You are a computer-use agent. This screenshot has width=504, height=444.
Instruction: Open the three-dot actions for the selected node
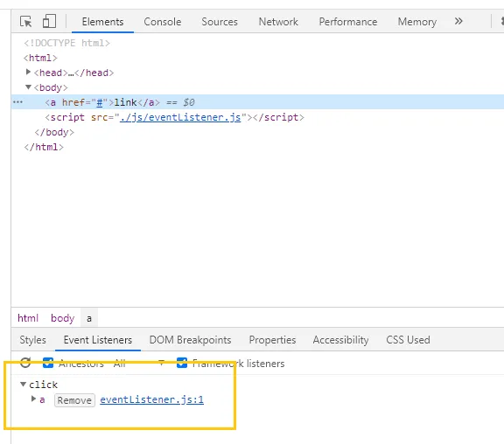pos(17,102)
